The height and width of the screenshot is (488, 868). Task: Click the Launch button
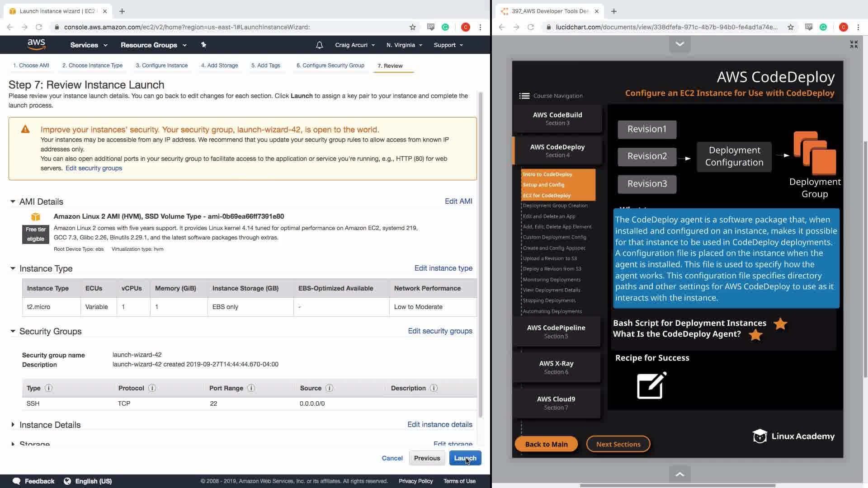(x=465, y=458)
